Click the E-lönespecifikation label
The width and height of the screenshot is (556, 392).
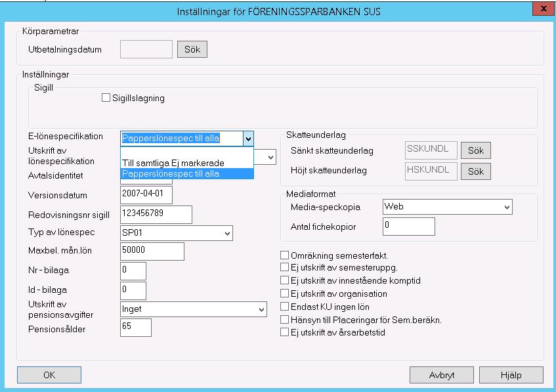pos(66,136)
